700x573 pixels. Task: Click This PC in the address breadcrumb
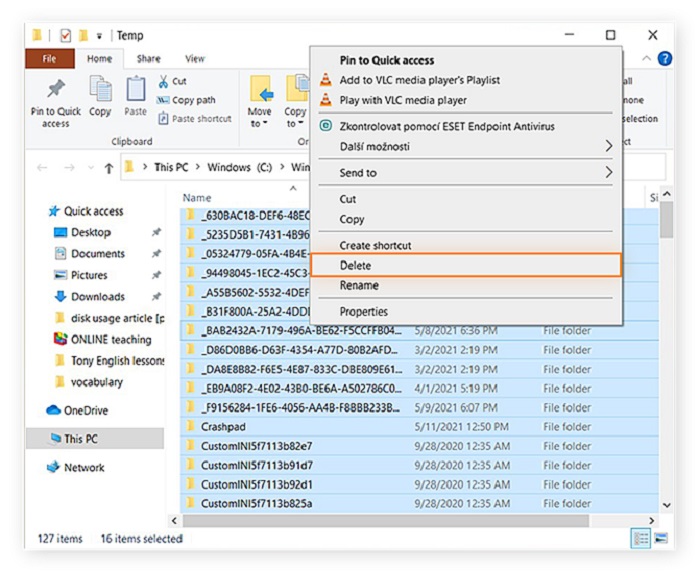click(171, 167)
